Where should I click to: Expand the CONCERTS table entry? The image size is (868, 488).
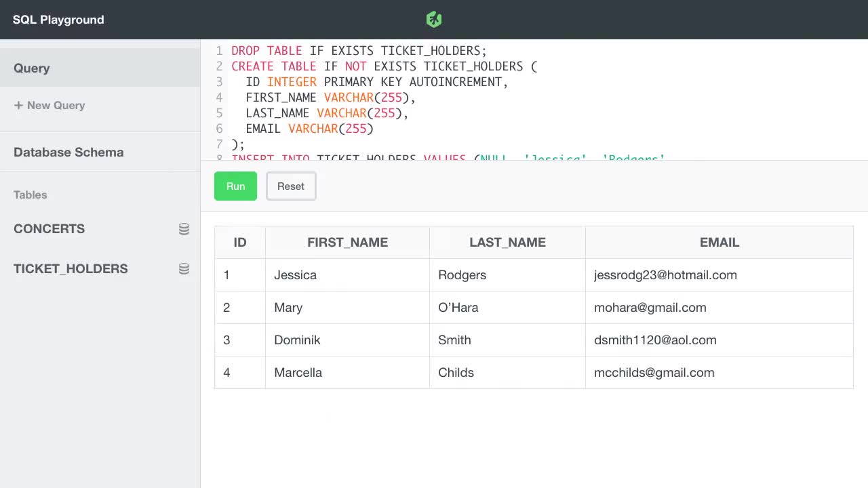[x=49, y=229]
